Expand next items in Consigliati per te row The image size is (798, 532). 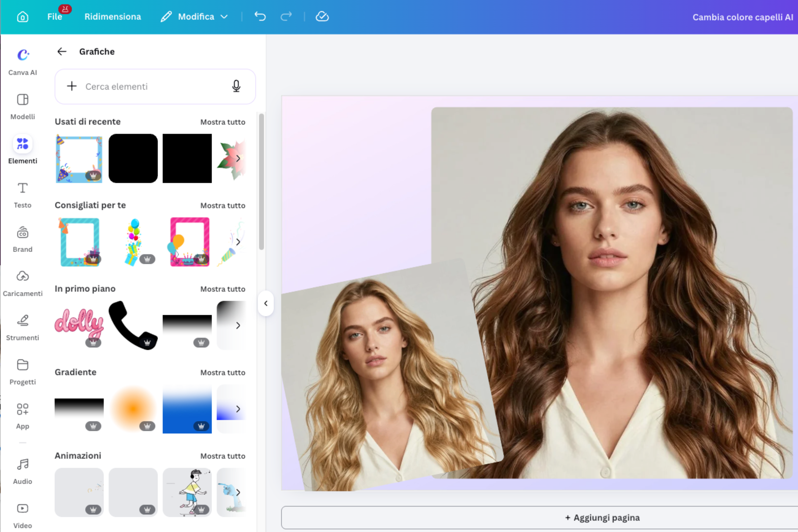(x=238, y=242)
